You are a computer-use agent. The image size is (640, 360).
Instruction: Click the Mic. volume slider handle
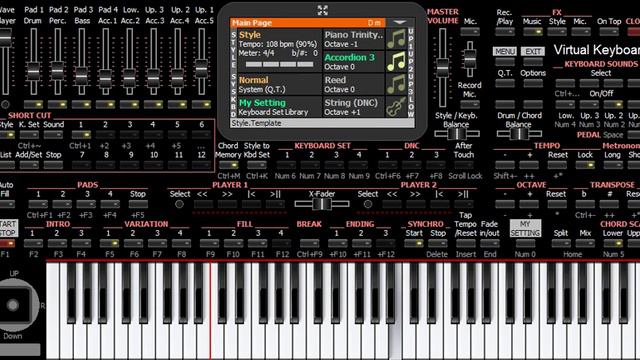pos(470,59)
